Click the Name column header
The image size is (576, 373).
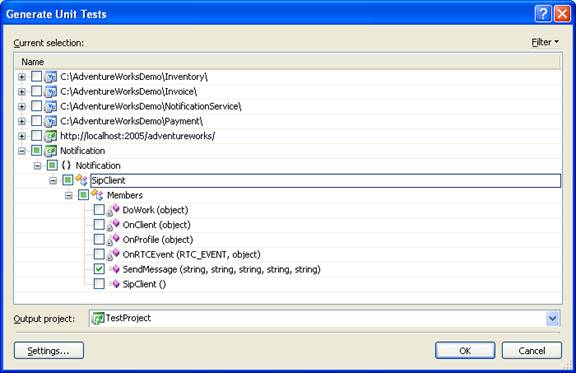pos(288,62)
